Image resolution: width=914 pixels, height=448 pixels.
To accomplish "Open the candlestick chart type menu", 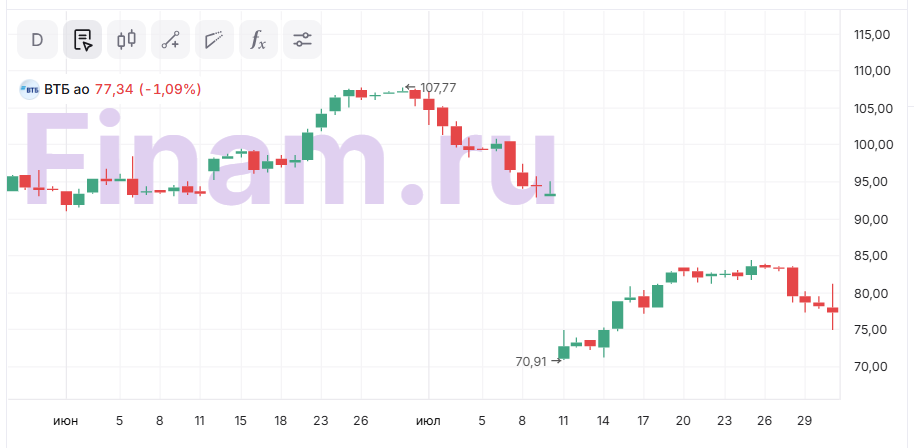I will [x=126, y=40].
